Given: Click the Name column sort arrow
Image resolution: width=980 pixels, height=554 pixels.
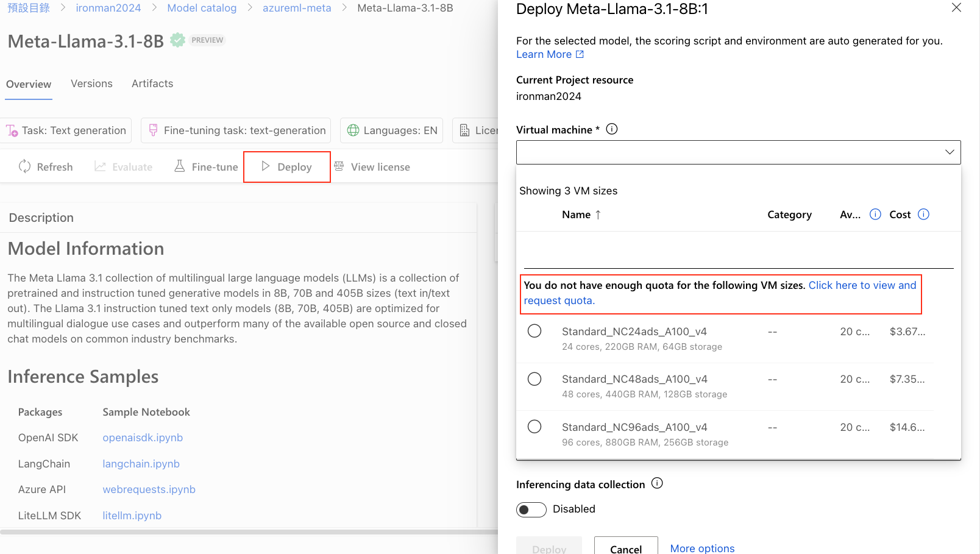Looking at the screenshot, I should pyautogui.click(x=598, y=215).
